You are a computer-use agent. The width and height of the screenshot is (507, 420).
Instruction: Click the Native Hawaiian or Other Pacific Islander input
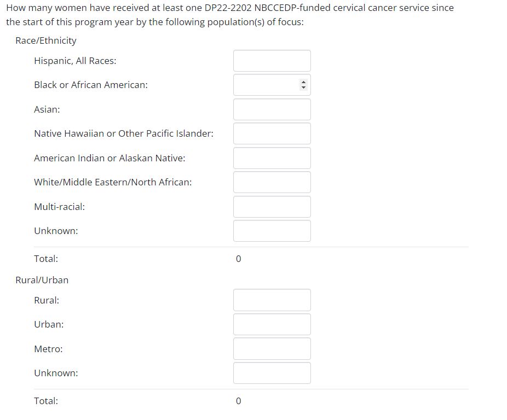tap(272, 133)
